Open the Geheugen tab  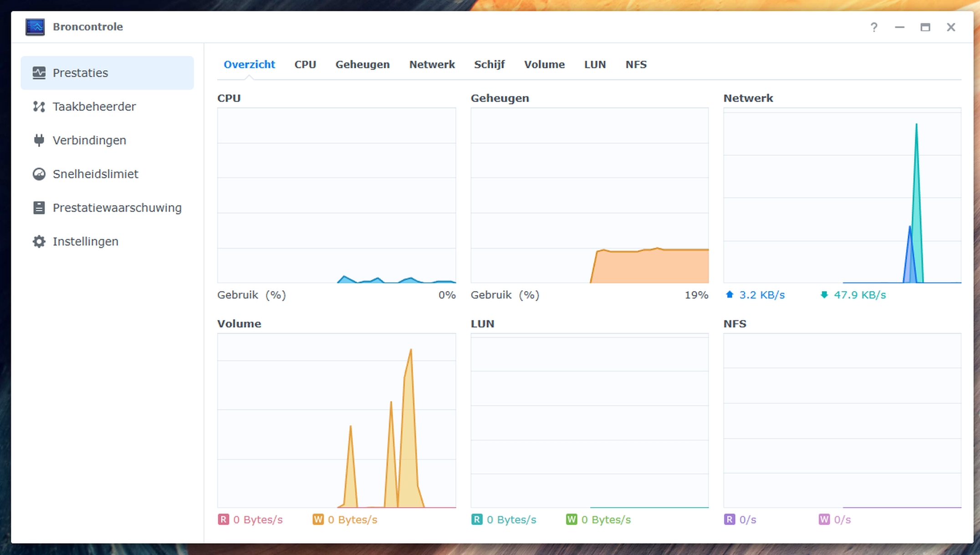pyautogui.click(x=362, y=65)
